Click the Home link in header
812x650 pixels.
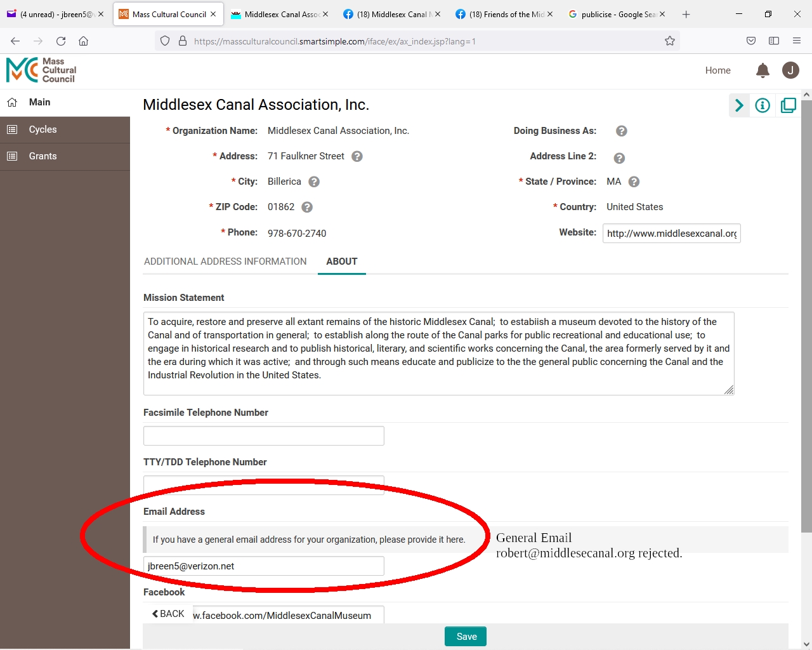[717, 70]
